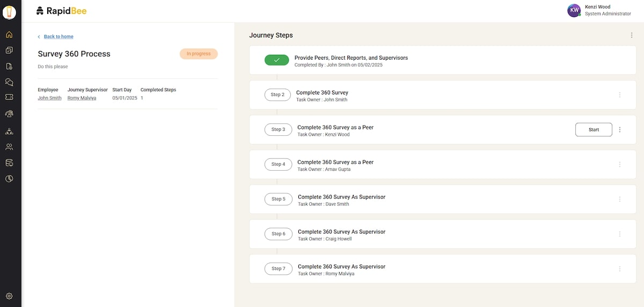Click the Step 6 pill
644x307 pixels.
tap(279, 234)
